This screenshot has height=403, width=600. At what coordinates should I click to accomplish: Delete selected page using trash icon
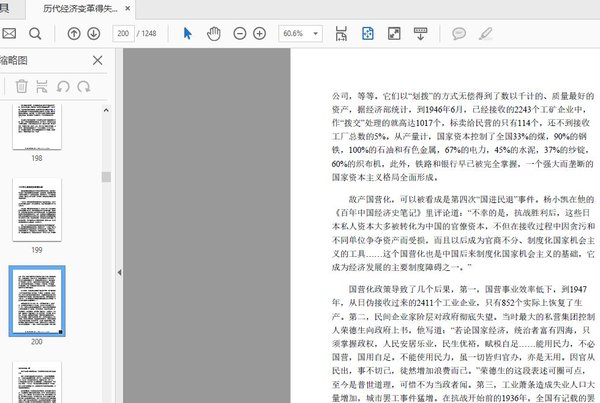[x=21, y=87]
